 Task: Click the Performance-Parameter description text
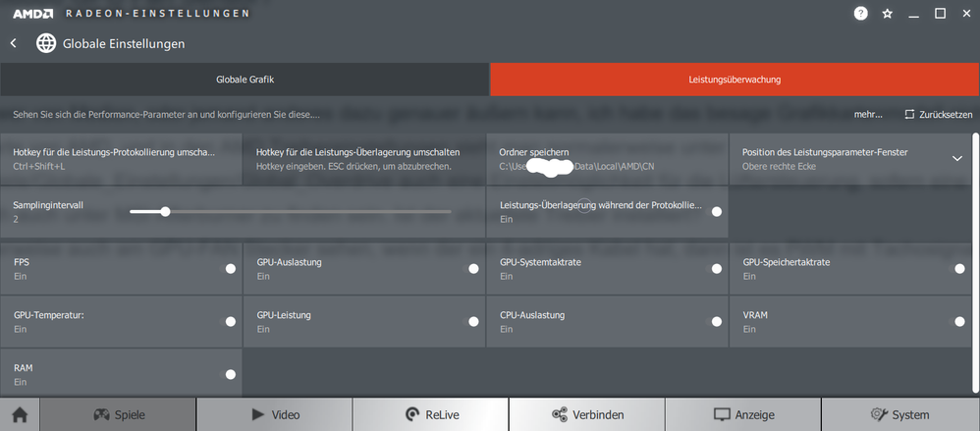[167, 115]
